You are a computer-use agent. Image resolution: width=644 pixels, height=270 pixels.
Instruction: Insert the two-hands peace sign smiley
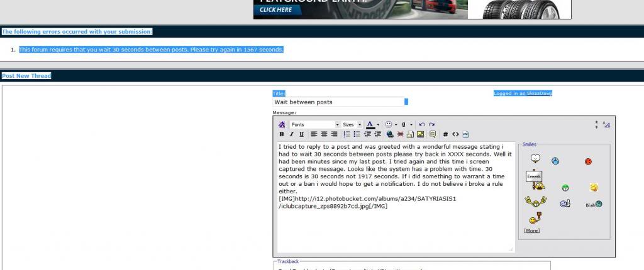[x=536, y=201]
